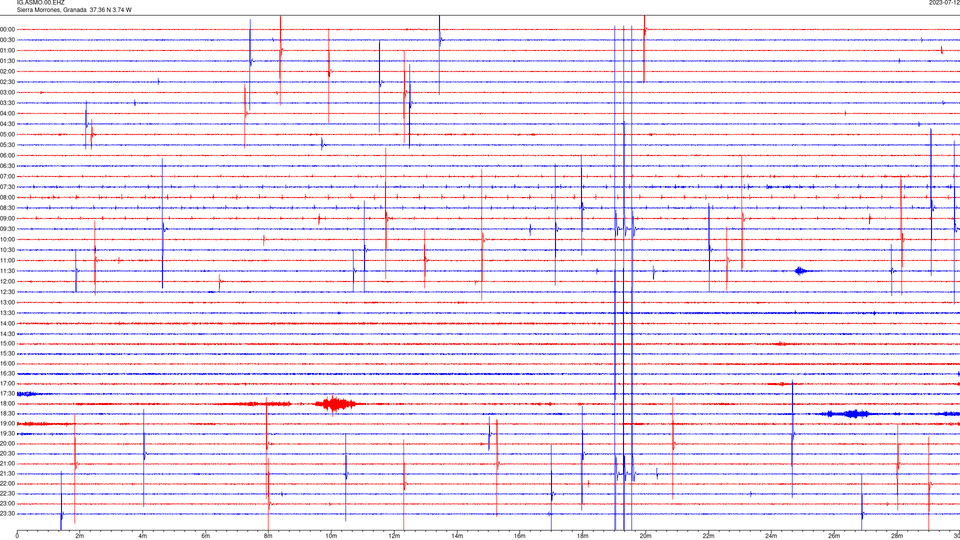Select the 09:00 time row label
The width and height of the screenshot is (960, 540).
click(x=7, y=218)
